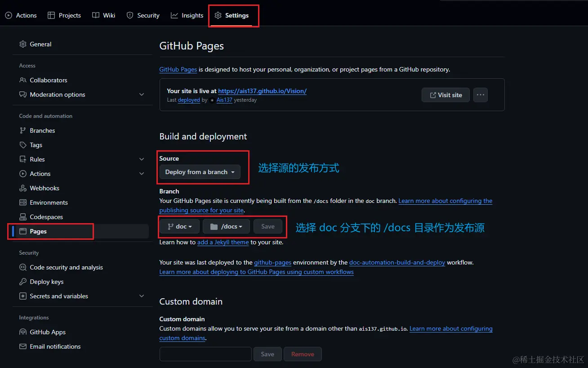Click the General gear icon in sidebar
588x368 pixels.
pos(23,44)
